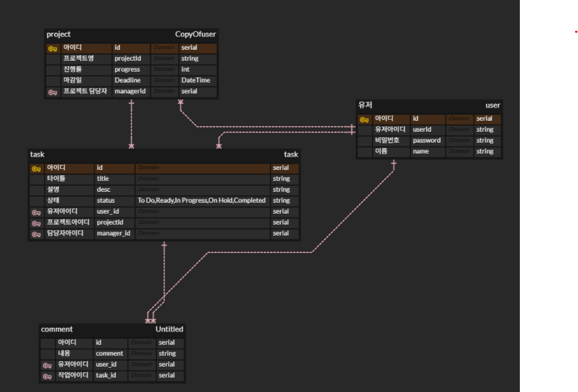The width and height of the screenshot is (578, 392).
Task: Click the Untitled label on comment table
Action: tap(169, 329)
